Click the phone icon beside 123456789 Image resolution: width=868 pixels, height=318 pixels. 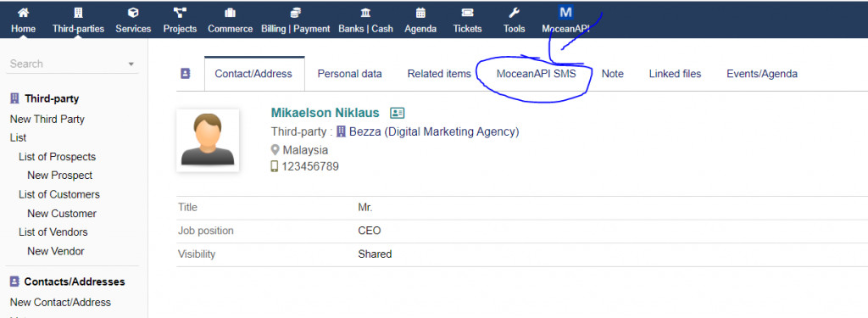coord(275,166)
